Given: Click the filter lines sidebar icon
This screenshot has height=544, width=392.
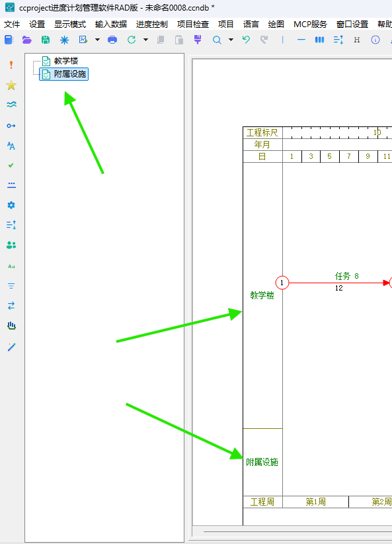Looking at the screenshot, I should (11, 286).
